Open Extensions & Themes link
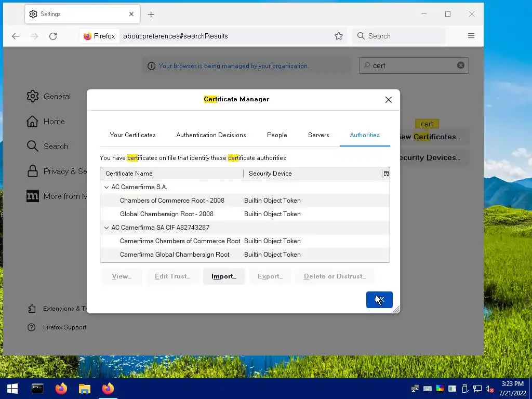The image size is (532, 399). tap(57, 309)
